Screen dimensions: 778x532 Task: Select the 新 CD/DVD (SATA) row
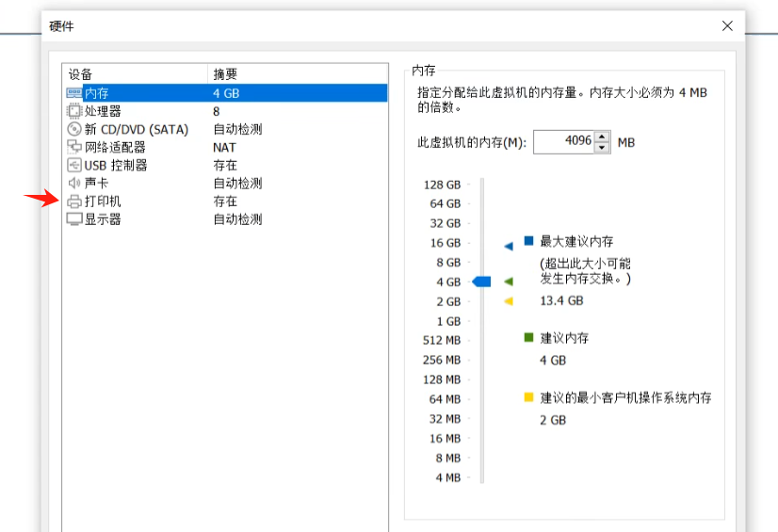[227, 129]
